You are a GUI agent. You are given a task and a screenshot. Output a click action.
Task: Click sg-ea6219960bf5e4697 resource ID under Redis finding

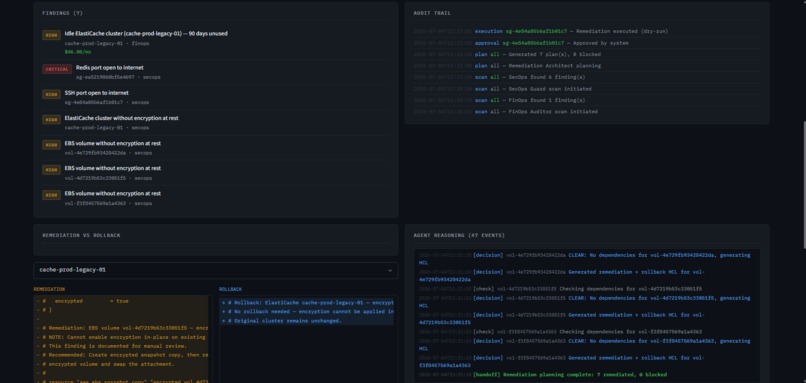pos(105,77)
